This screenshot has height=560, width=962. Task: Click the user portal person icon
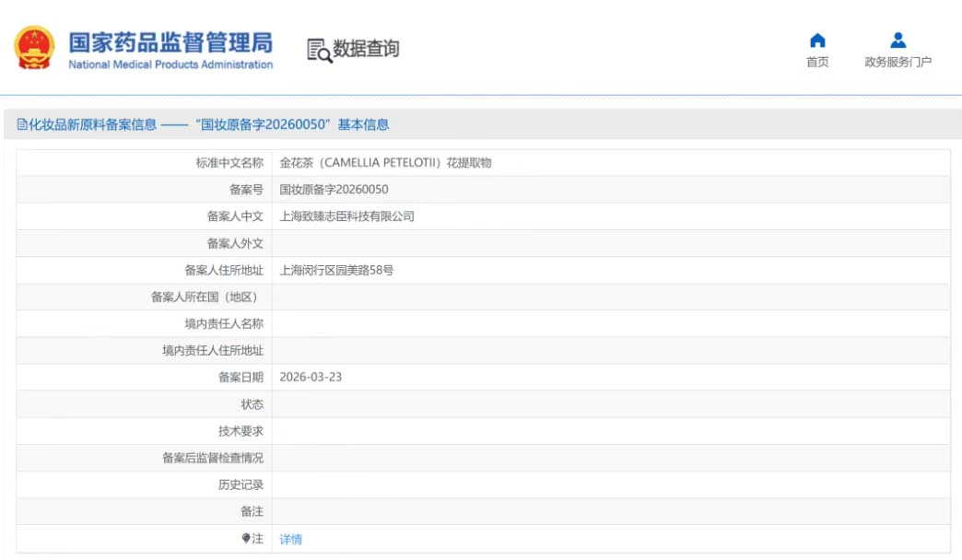pos(897,41)
